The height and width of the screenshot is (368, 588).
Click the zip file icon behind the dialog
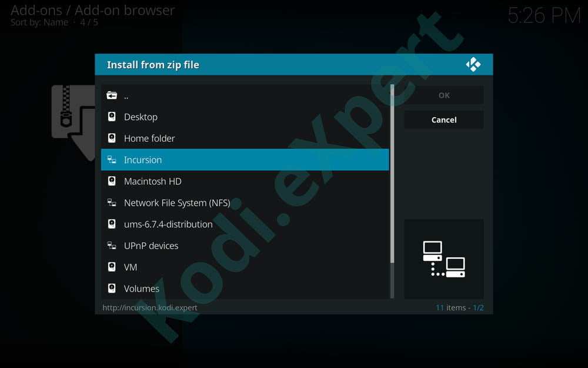pyautogui.click(x=73, y=122)
